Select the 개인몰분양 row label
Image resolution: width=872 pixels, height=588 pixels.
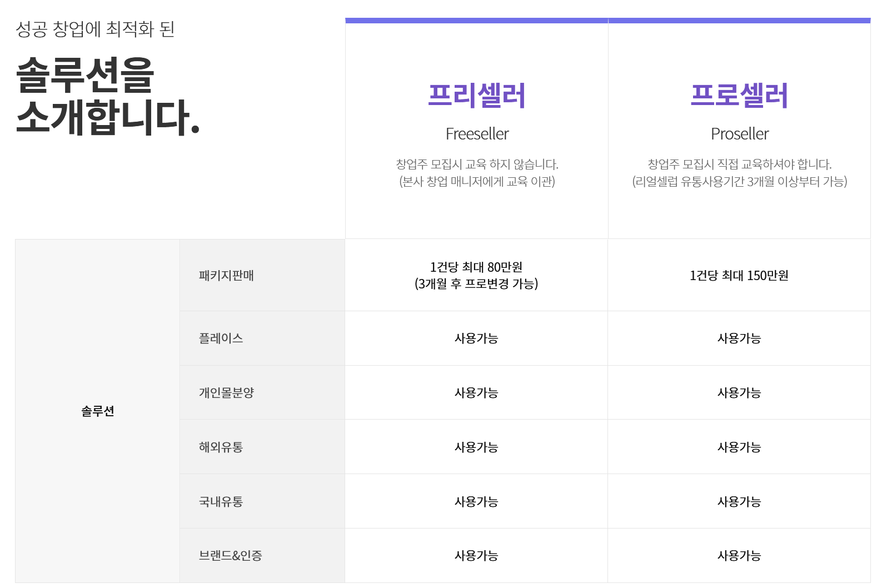(226, 393)
